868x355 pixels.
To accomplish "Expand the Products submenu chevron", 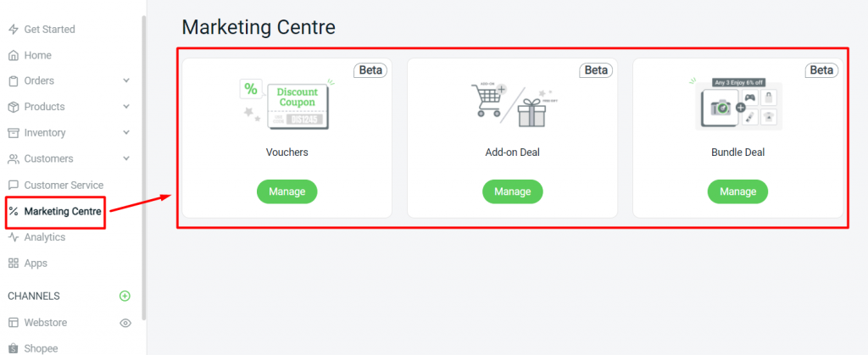I will (126, 107).
